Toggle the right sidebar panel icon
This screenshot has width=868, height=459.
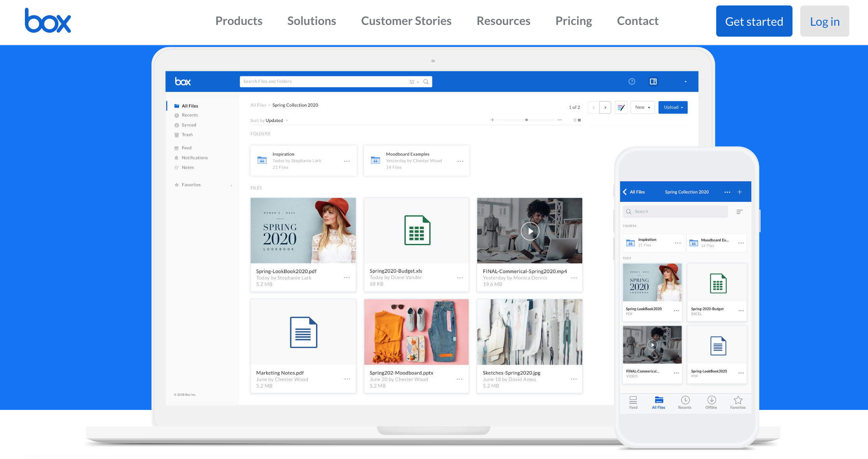[x=653, y=81]
